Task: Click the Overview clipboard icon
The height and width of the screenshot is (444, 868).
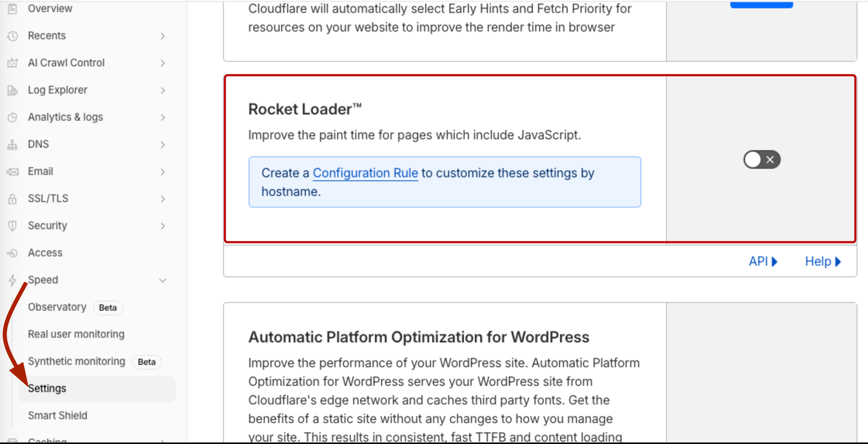Action: point(12,9)
